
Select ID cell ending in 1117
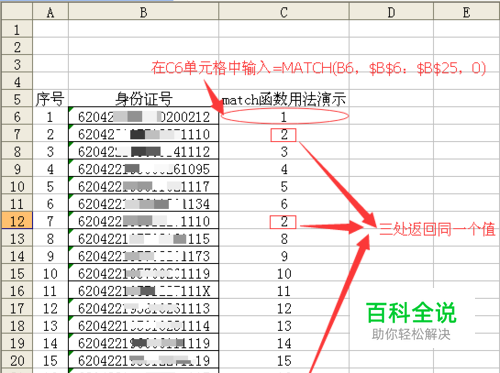(143, 186)
